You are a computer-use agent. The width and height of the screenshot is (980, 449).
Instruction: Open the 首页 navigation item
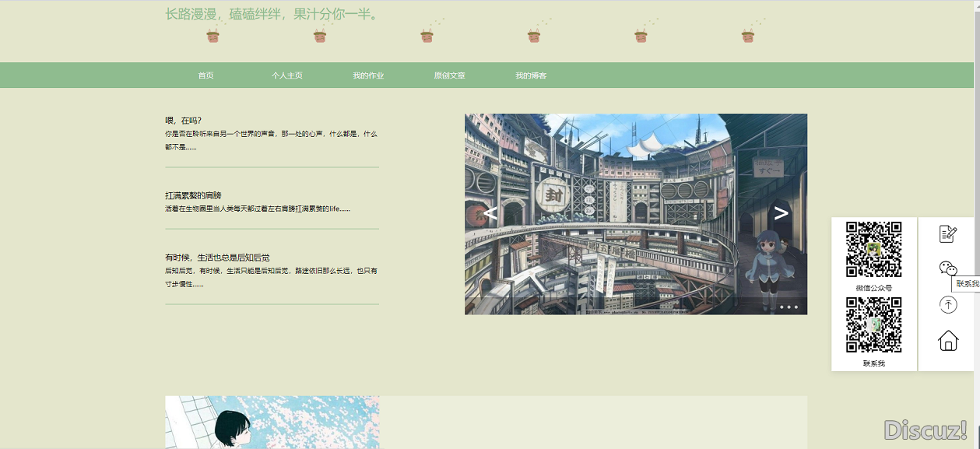(x=205, y=75)
